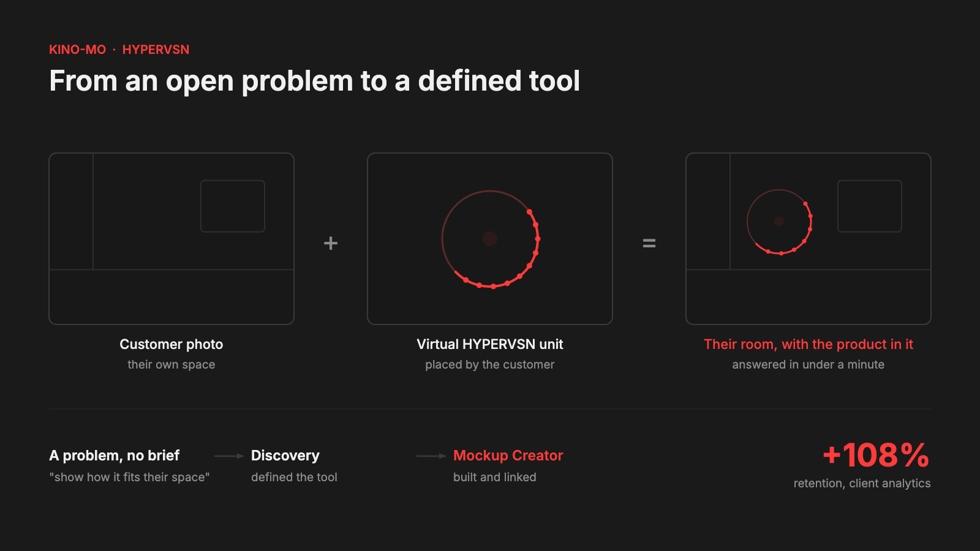980x551 pixels.
Task: Click the 'their own space' subtitle
Action: 171,364
